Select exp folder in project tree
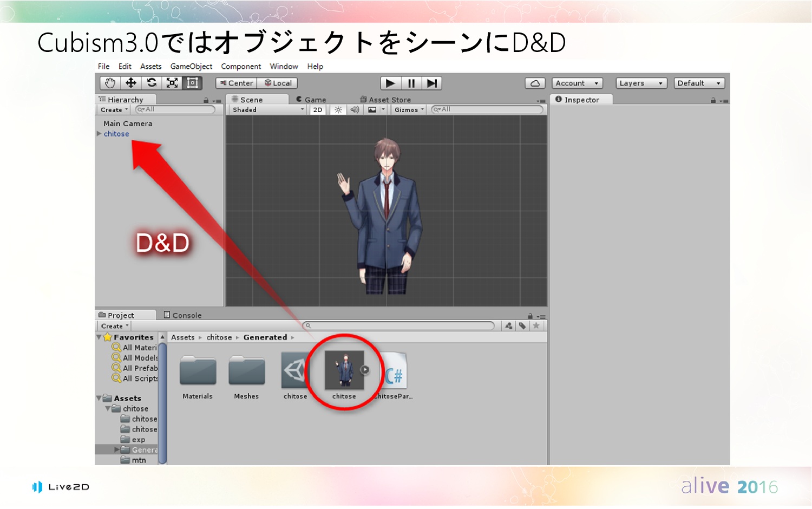 click(133, 440)
